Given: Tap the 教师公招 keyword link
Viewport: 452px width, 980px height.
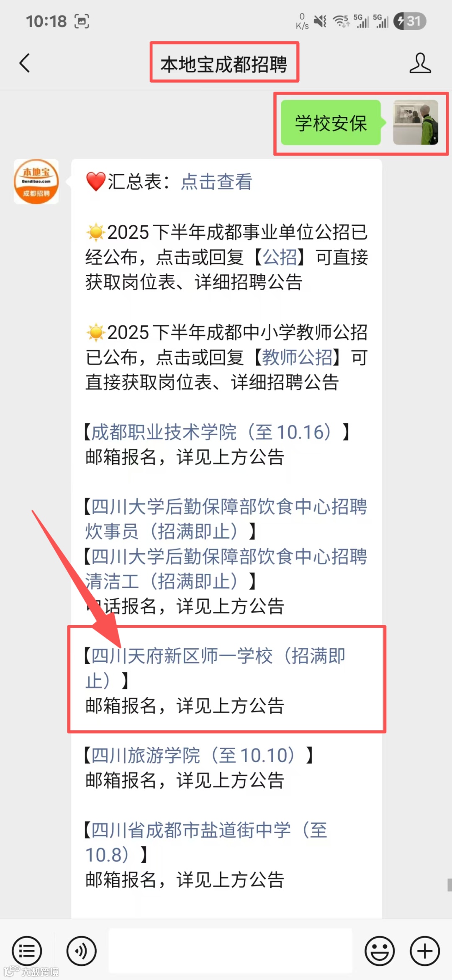Looking at the screenshot, I should [298, 357].
